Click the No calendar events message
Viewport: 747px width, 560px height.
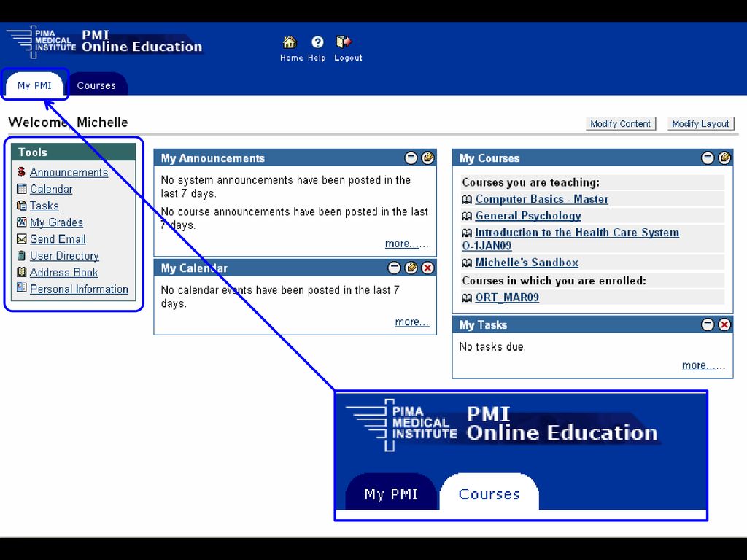click(280, 297)
